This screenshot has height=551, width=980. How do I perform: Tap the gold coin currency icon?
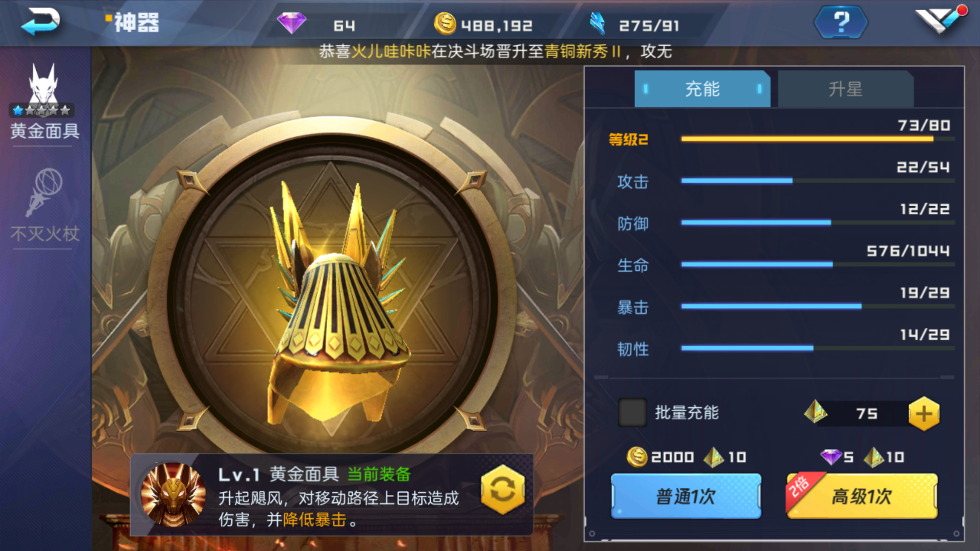pos(445,23)
